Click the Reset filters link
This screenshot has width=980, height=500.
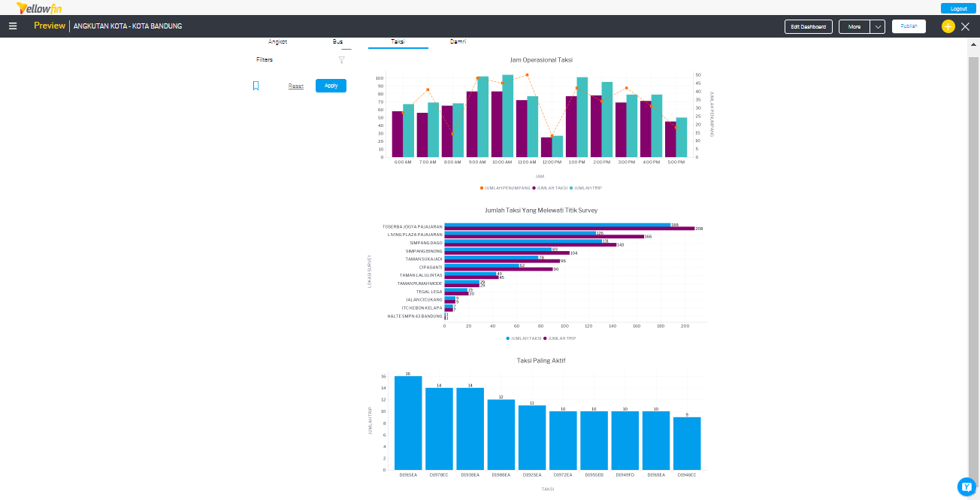pyautogui.click(x=296, y=86)
